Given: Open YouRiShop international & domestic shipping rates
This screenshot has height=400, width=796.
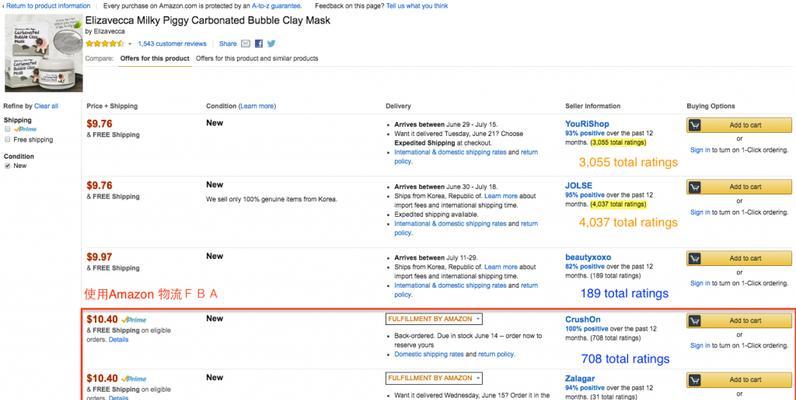Looking at the screenshot, I should point(450,152).
